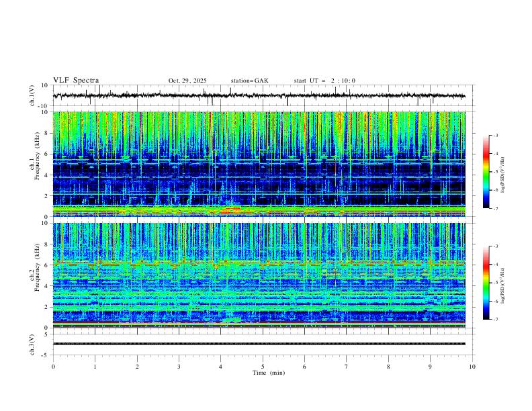Click the "-3" tick on ch.2 colorbar
532x411 pixels.
[x=496, y=246]
